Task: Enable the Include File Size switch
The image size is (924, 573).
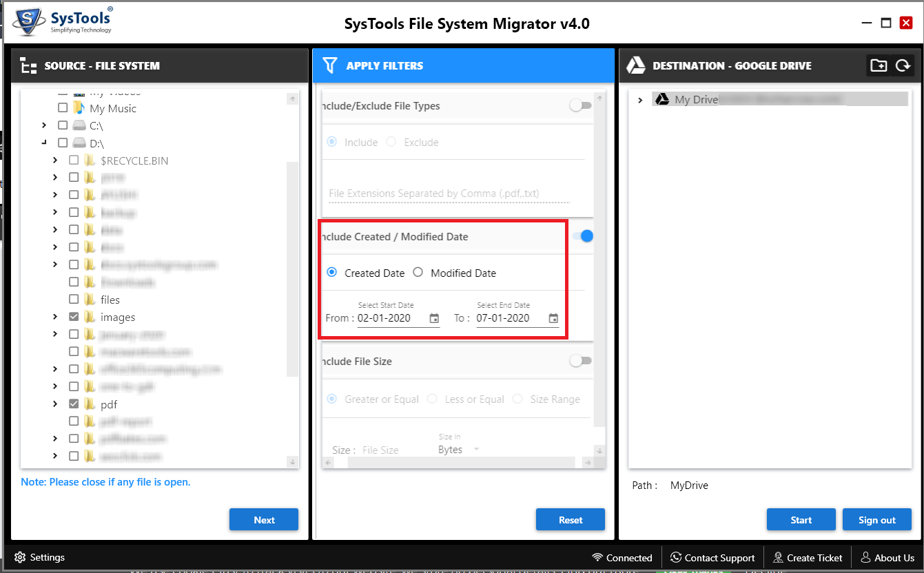Action: click(581, 360)
